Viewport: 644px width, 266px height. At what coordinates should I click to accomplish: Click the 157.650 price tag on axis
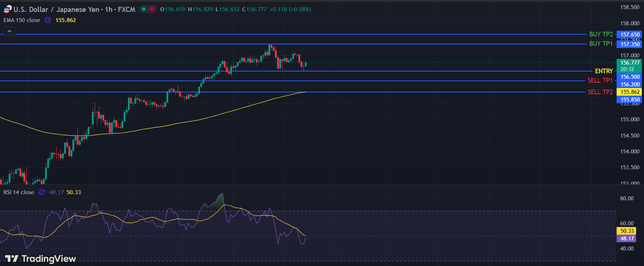click(x=630, y=35)
